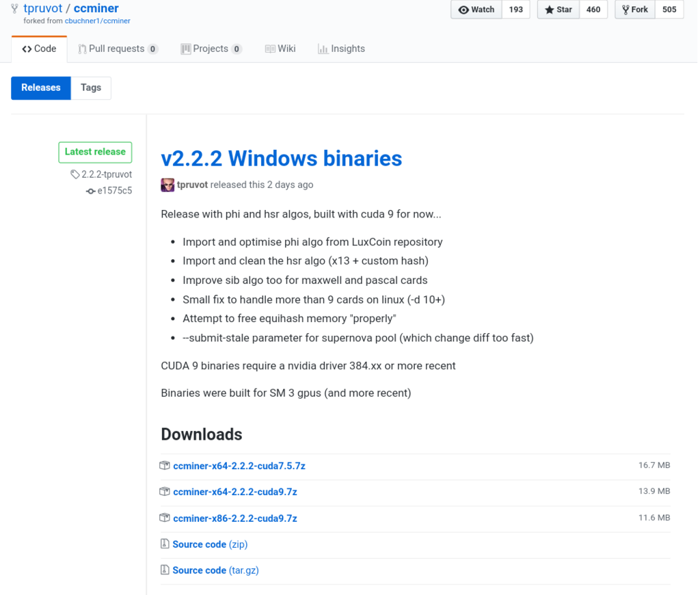Viewport: 700px width, 595px height.
Task: Click 'released this 2 days ago' text
Action: coord(262,185)
